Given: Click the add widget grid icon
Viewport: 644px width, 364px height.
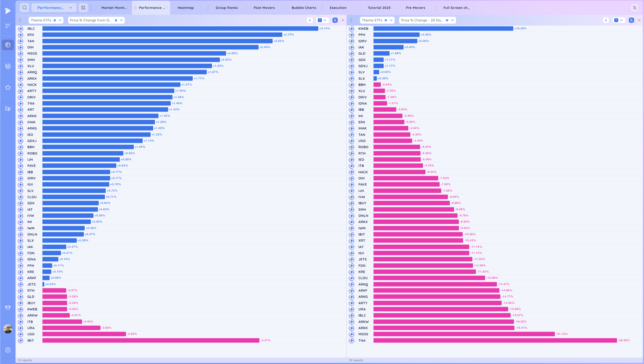Looking at the screenshot, I should coord(83,8).
